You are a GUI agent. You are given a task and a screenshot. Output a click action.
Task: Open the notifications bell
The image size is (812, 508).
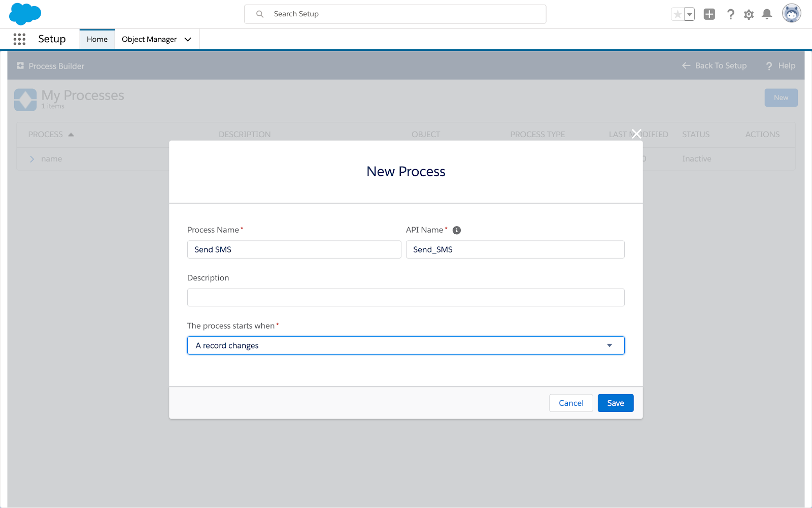767,14
